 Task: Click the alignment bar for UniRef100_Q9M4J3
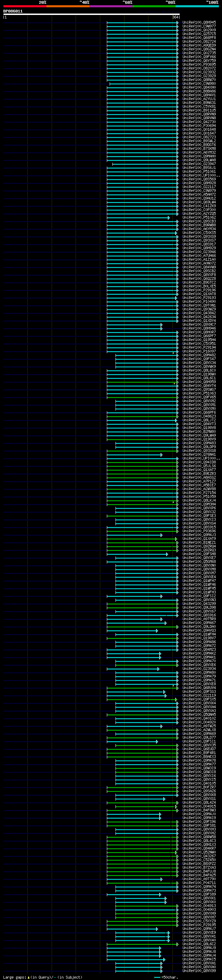[135, 535]
